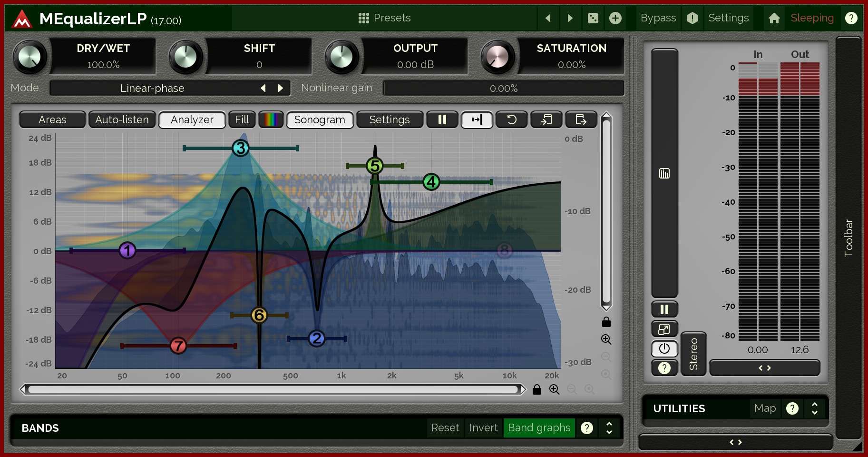
Task: Select EQ band 3 node
Action: tap(241, 148)
